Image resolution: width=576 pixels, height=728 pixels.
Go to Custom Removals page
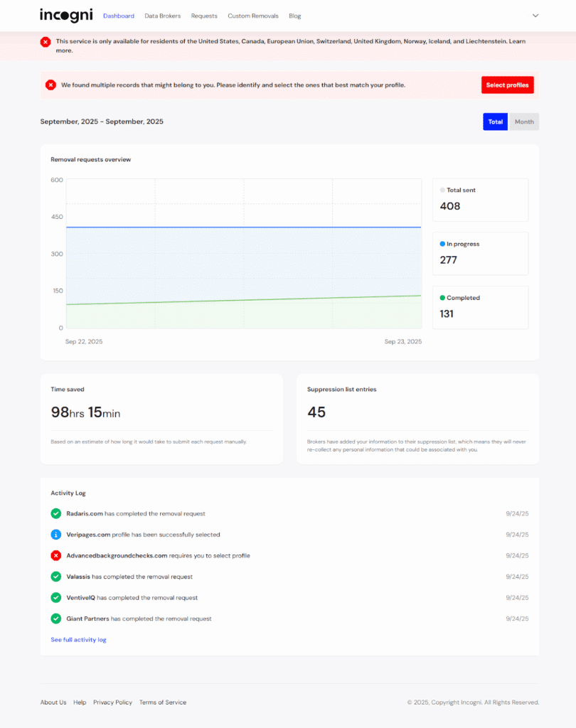pos(253,16)
